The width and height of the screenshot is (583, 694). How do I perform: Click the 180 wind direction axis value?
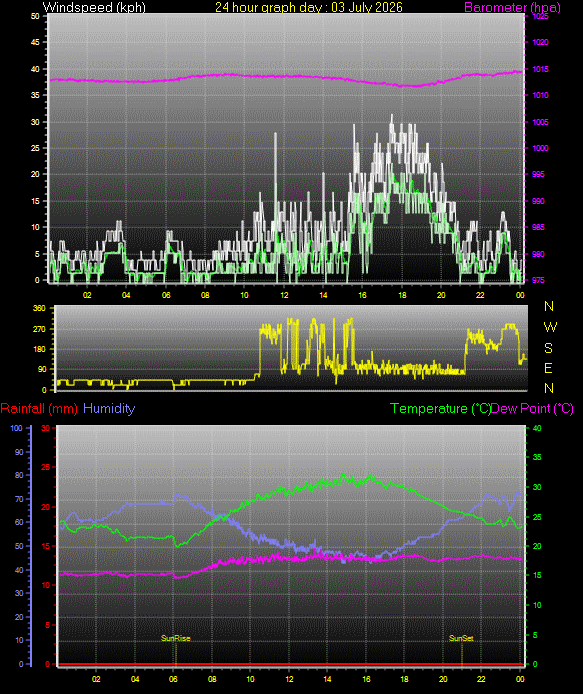[x=39, y=349]
